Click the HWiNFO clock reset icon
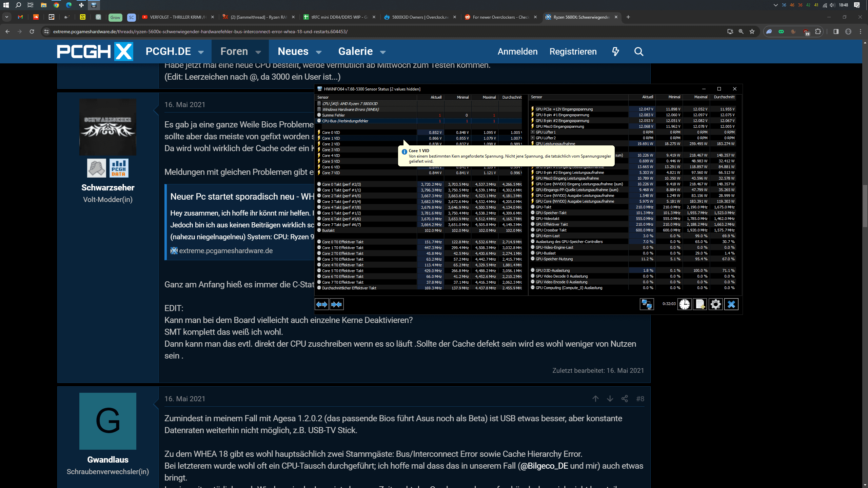 (684, 304)
